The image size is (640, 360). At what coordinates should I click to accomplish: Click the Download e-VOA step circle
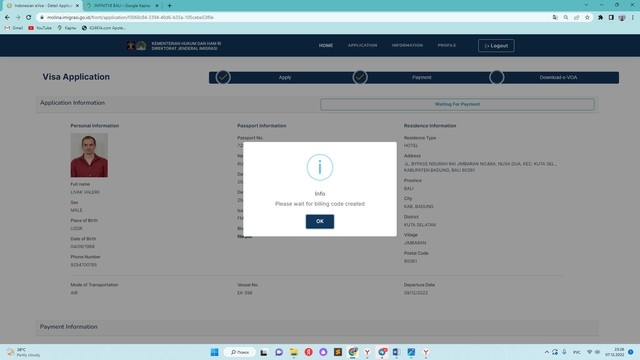(496, 77)
